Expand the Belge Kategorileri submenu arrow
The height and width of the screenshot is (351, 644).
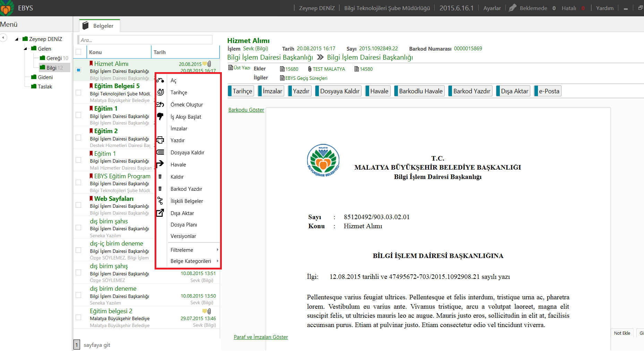click(217, 261)
